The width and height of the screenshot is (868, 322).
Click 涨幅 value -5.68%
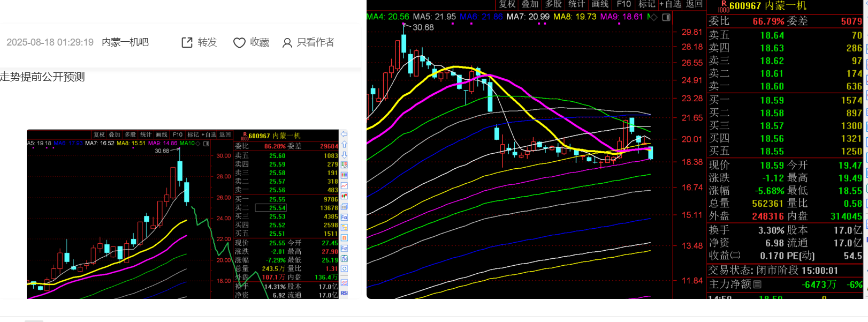tap(770, 191)
